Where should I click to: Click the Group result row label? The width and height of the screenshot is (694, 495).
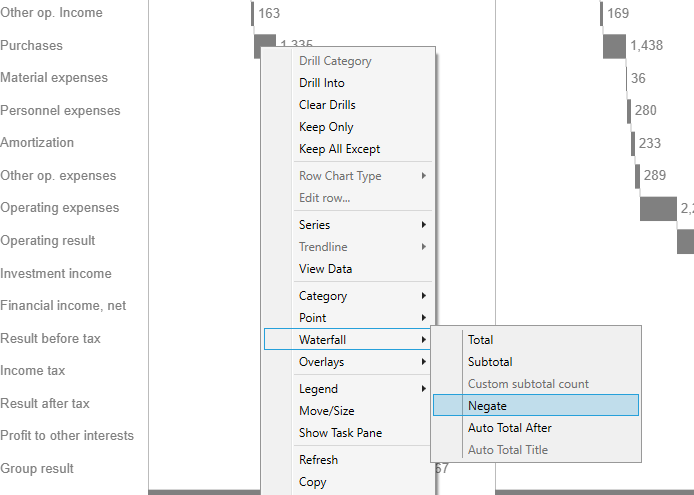pos(37,468)
